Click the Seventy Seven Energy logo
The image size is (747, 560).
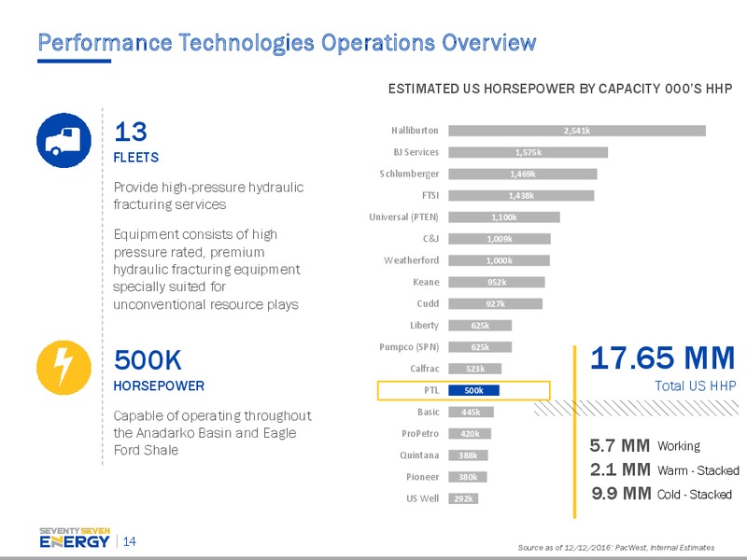75,539
